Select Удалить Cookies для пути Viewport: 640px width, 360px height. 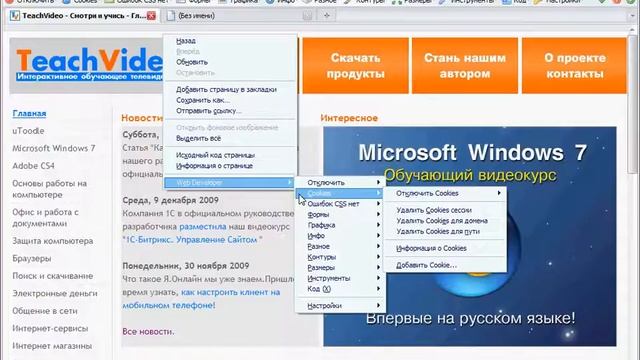pyautogui.click(x=445, y=231)
